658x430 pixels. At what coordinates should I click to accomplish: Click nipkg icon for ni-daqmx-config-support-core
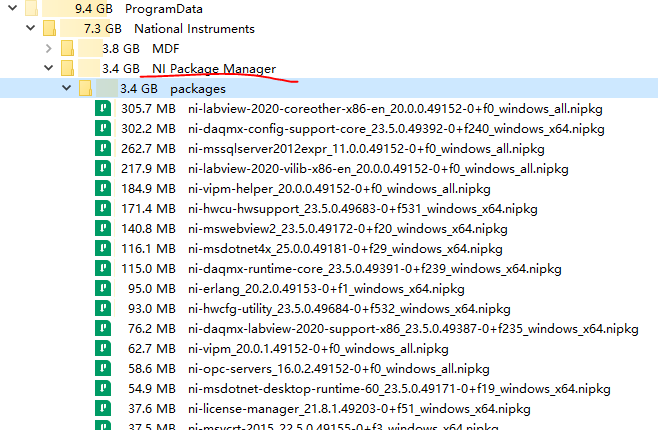click(103, 128)
